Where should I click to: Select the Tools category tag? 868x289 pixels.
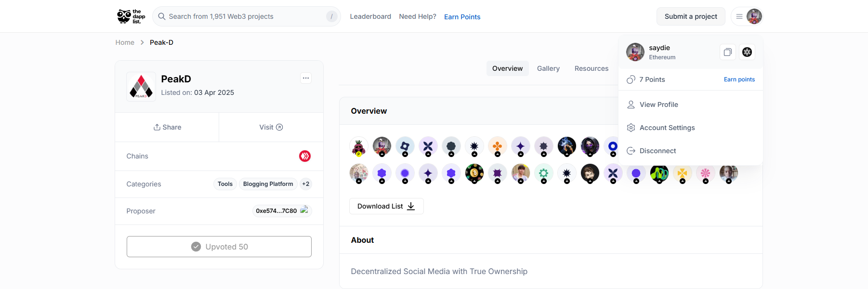225,184
